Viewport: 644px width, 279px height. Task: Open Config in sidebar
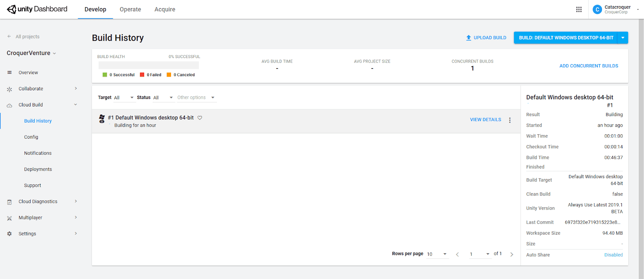[x=31, y=137]
